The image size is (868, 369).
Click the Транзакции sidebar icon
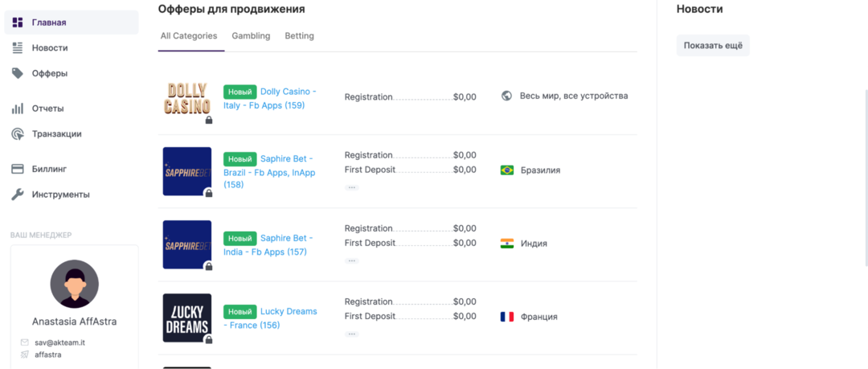tap(18, 134)
